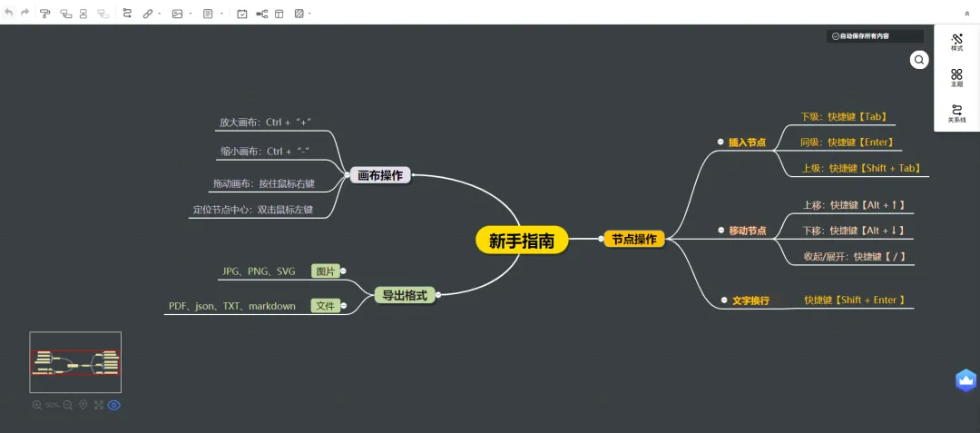Select the 收起/展开：快捷键【/】 node

coord(855,256)
